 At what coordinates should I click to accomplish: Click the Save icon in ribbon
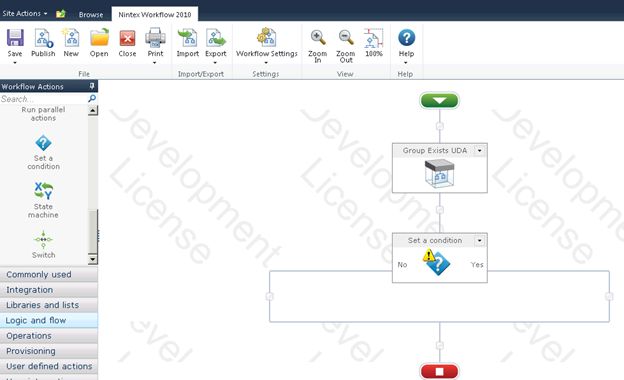coord(15,38)
